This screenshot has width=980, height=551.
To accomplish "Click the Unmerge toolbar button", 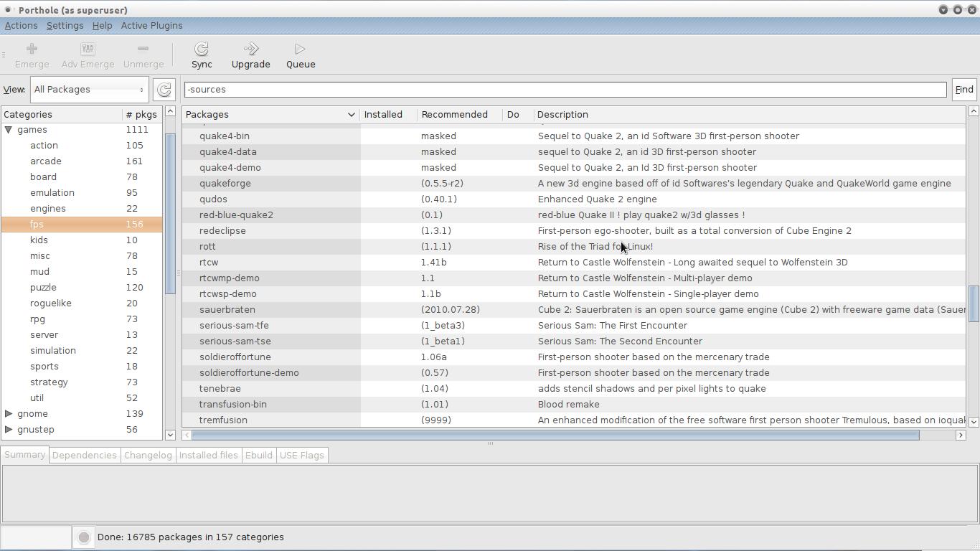I will click(143, 55).
